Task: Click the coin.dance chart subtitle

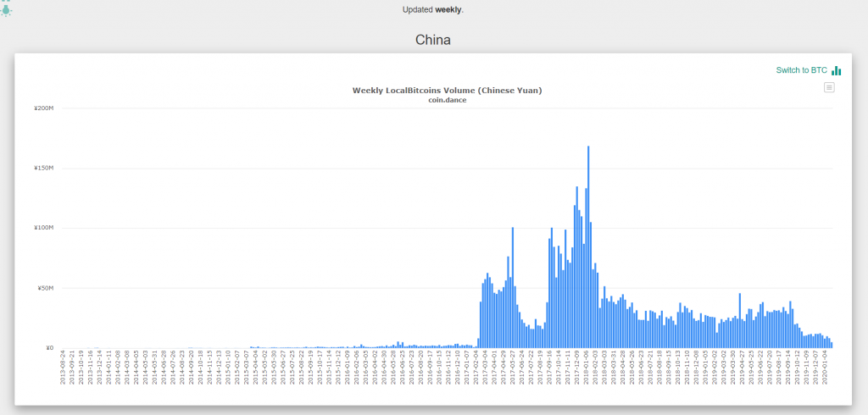Action: click(x=447, y=101)
